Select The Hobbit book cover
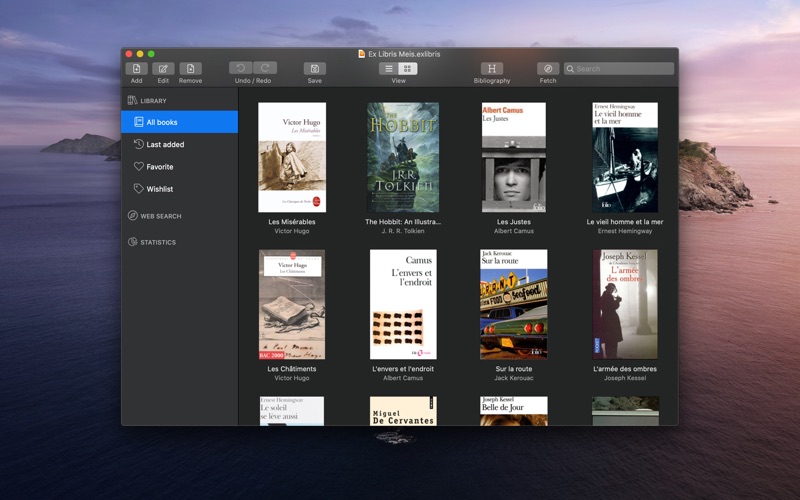 click(403, 157)
